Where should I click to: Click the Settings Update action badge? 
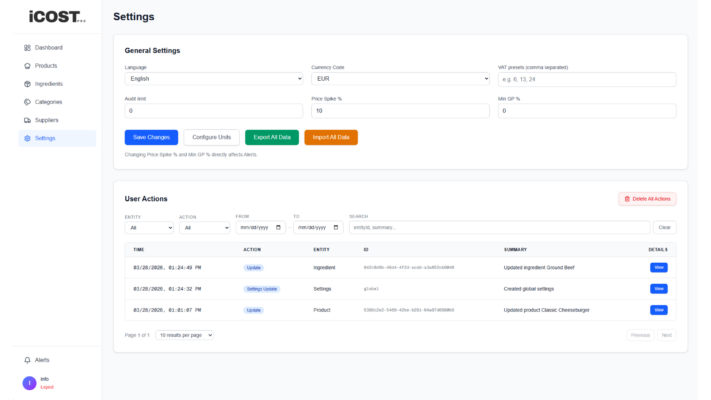262,289
